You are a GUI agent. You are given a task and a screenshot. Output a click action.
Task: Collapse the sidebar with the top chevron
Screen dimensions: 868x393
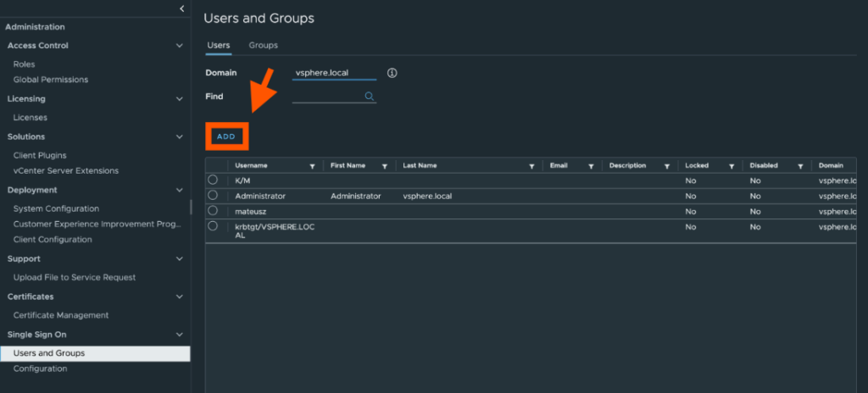(181, 8)
